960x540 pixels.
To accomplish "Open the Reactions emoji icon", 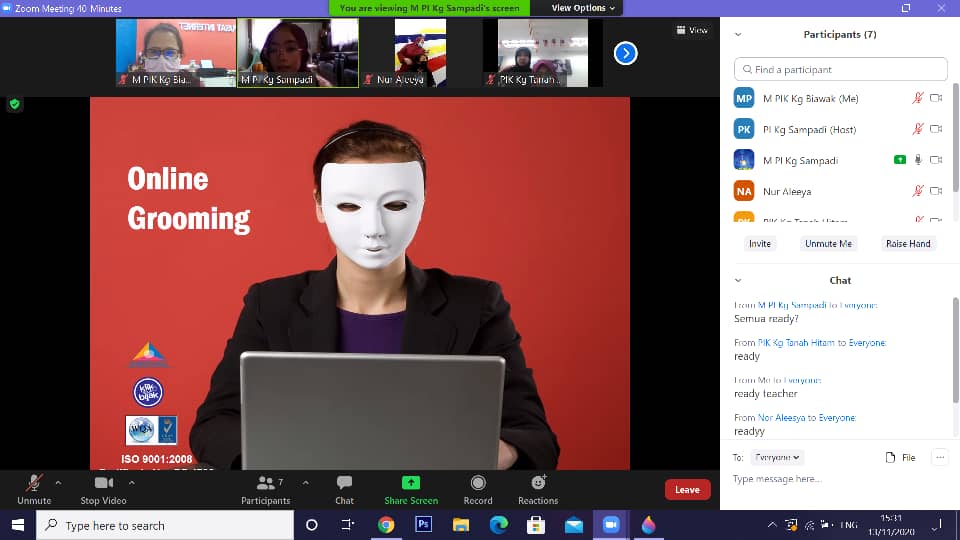I will coord(538,483).
